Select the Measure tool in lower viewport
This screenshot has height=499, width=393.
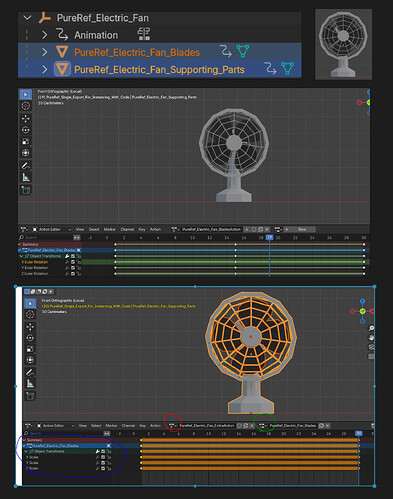point(30,384)
